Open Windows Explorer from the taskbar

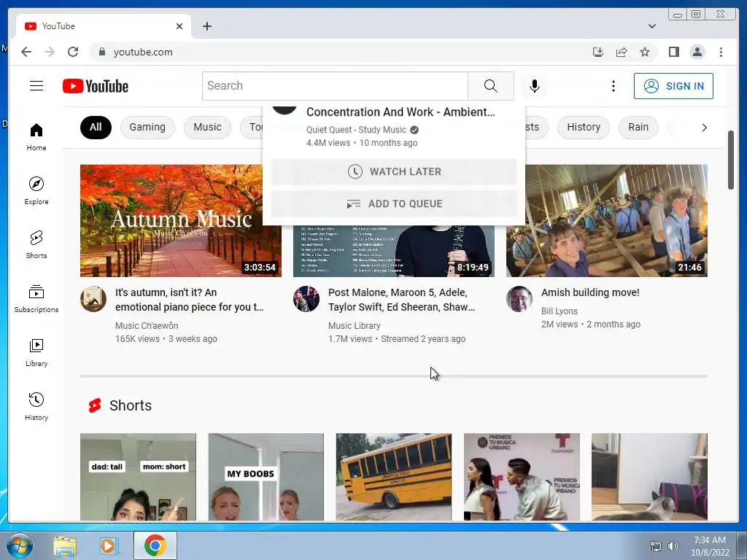(65, 545)
